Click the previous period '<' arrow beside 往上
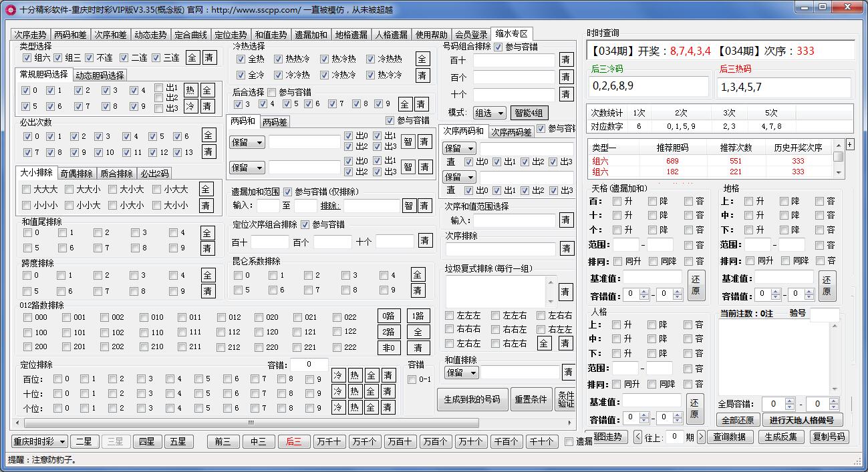The image size is (868, 472). click(x=638, y=437)
